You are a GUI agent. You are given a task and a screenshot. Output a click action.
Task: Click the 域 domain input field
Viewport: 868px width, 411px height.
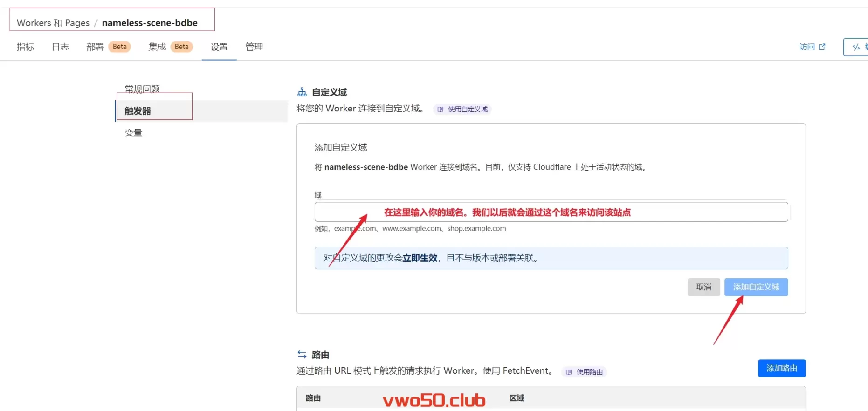click(551, 212)
